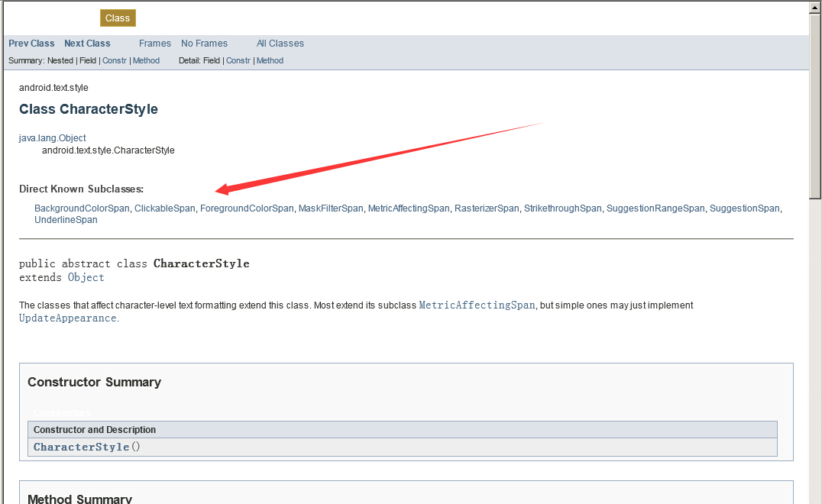Screen dimensions: 822x504
Task: Jump to Constr in Detail row
Action: [238, 61]
